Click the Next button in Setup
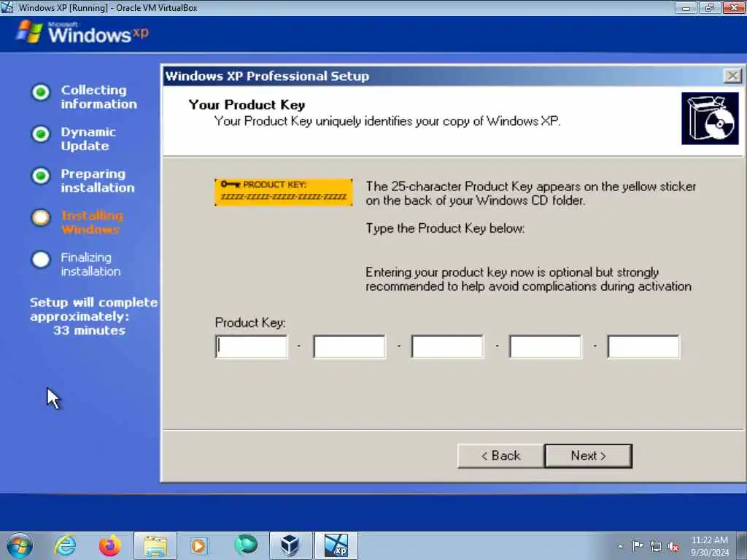Image resolution: width=747 pixels, height=560 pixels. coord(589,456)
